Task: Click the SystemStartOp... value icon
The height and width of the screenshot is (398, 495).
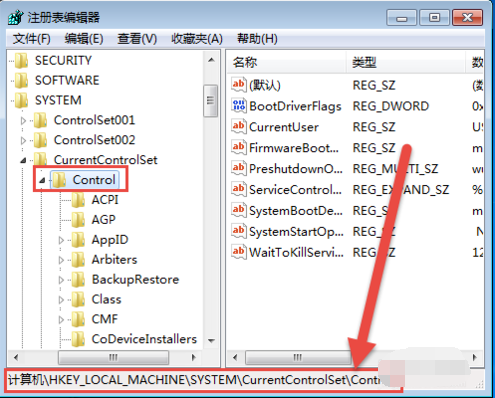Action: coord(239,231)
